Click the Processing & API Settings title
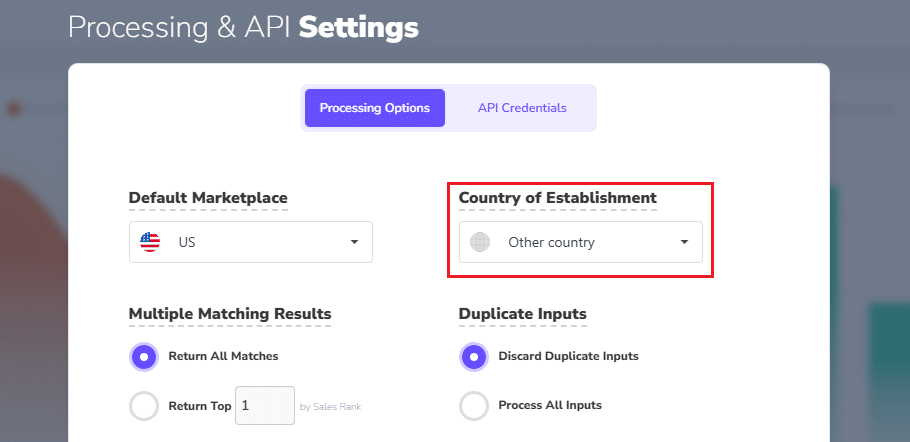The image size is (910, 442). [243, 27]
